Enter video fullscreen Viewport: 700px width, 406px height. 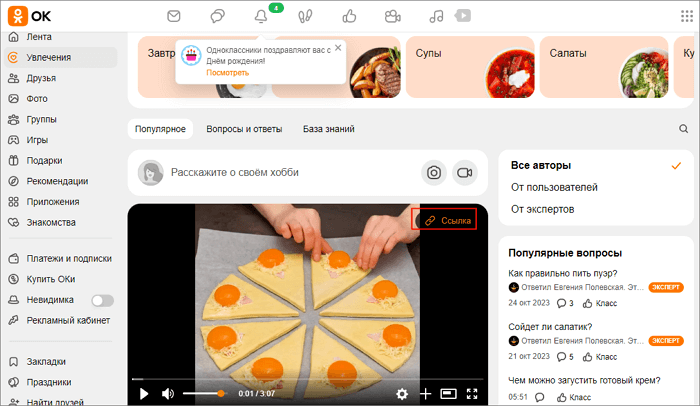472,393
